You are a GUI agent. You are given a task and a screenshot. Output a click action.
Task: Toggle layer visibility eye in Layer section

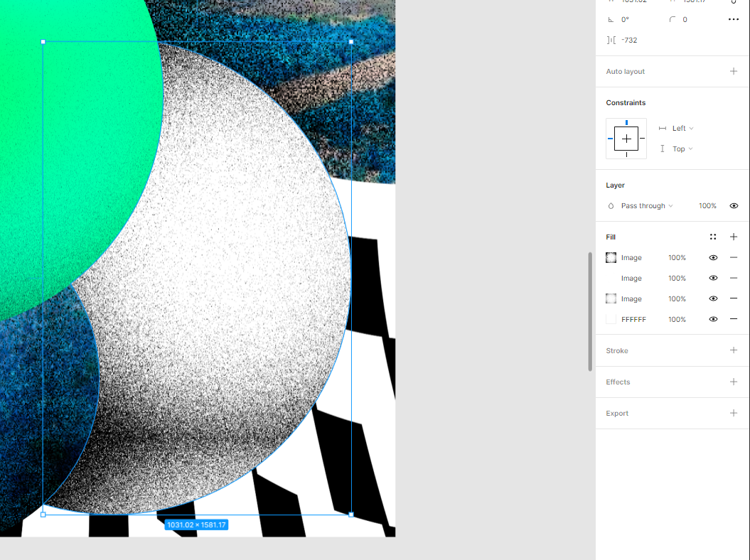pyautogui.click(x=734, y=205)
